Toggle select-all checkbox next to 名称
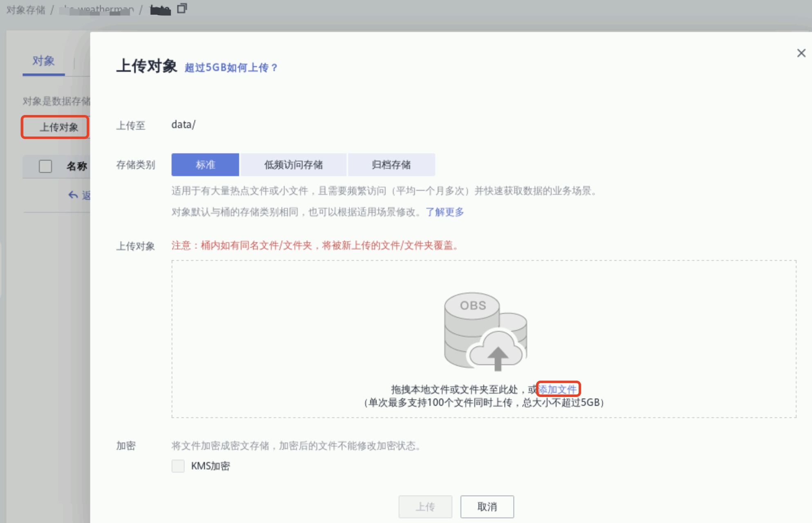The height and width of the screenshot is (523, 812). (45, 166)
